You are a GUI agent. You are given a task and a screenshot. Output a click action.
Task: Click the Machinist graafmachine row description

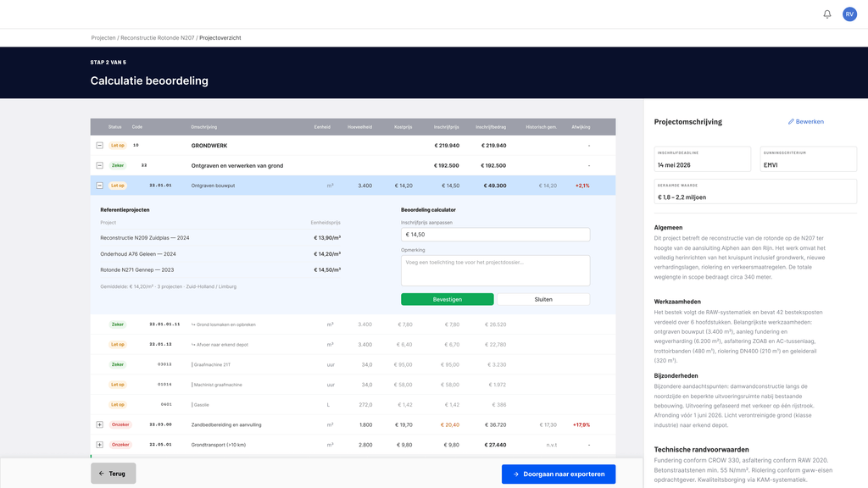tap(216, 385)
